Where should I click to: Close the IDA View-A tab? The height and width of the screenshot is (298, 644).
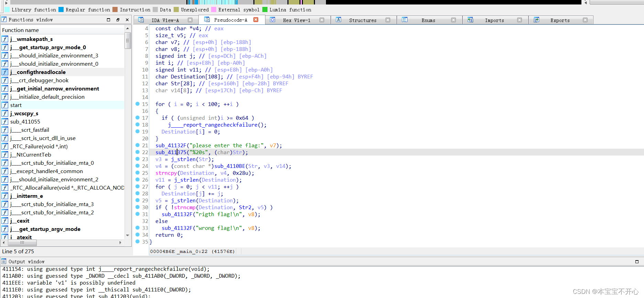(x=190, y=20)
